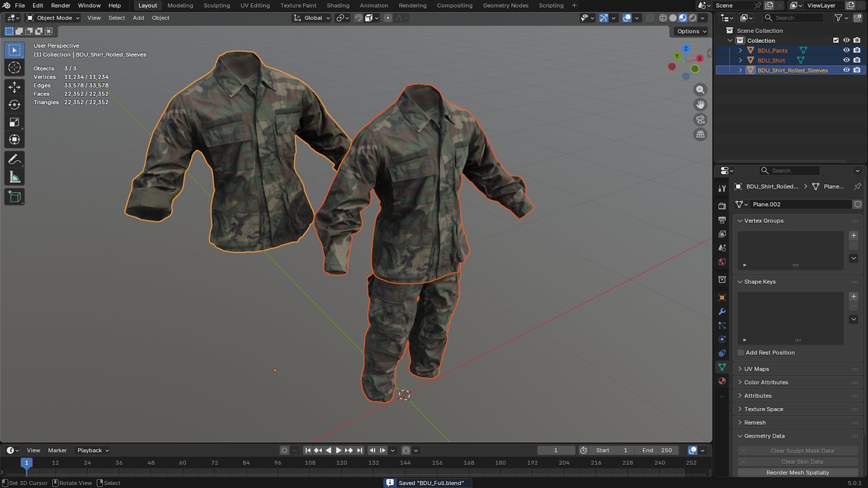The width and height of the screenshot is (868, 488).
Task: Toggle visibility of BDU_Shirt_Rolled_Sleeves
Action: (846, 70)
